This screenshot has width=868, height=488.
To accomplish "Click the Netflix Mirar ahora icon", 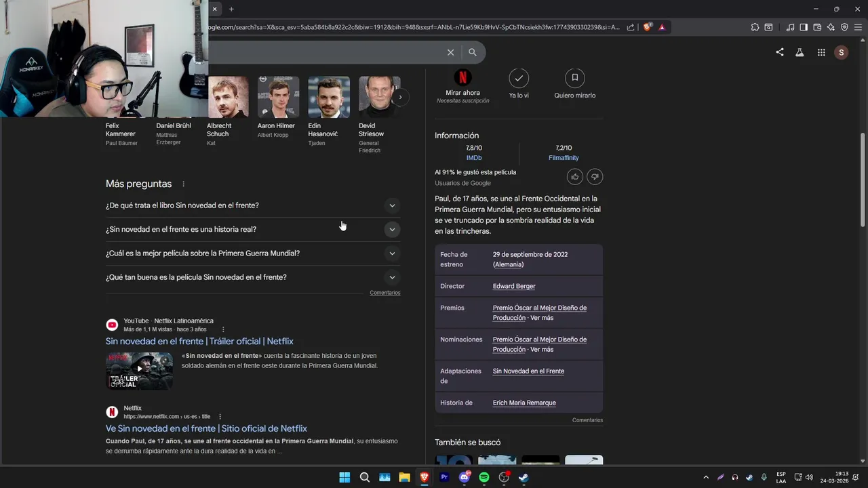I will 462,77.
